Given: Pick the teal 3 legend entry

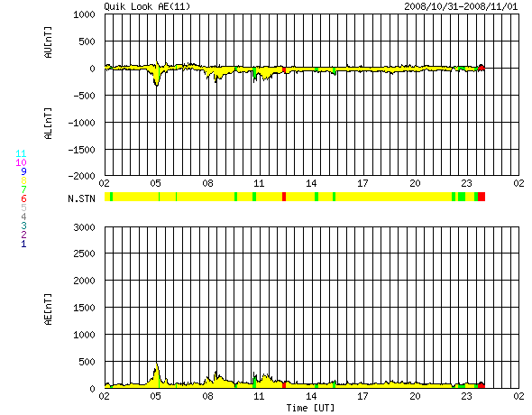Looking at the screenshot, I should click(23, 226).
